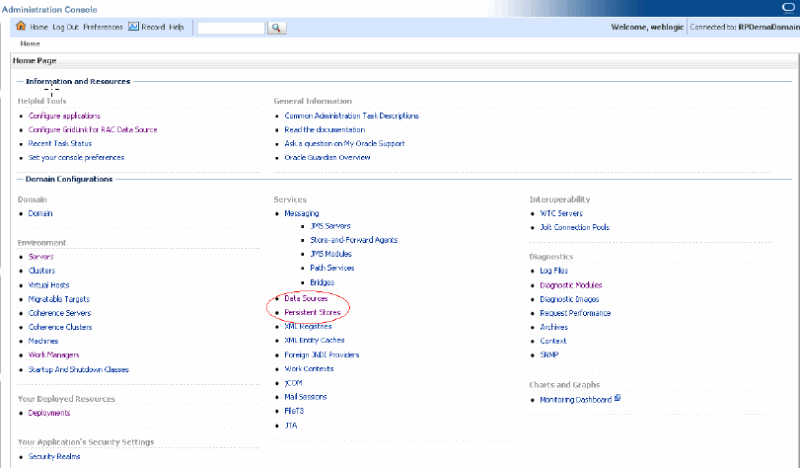Click the Home house icon in toolbar
This screenshot has width=800, height=470.
point(20,26)
